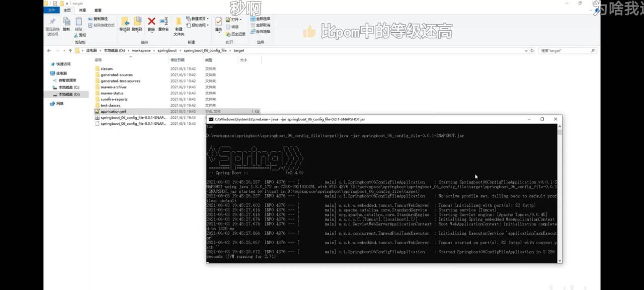Click the Back navigation arrow
The image size is (644, 290).
49,50
